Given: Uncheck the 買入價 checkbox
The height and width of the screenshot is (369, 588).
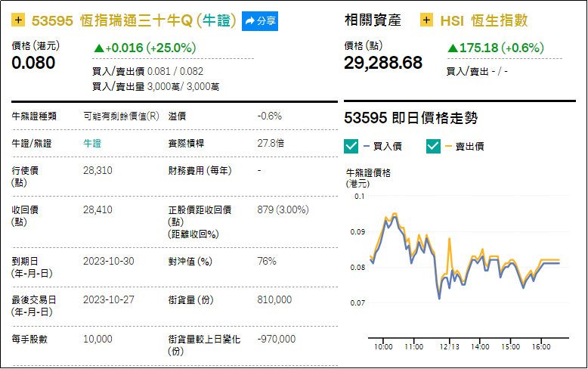Looking at the screenshot, I should click(351, 146).
